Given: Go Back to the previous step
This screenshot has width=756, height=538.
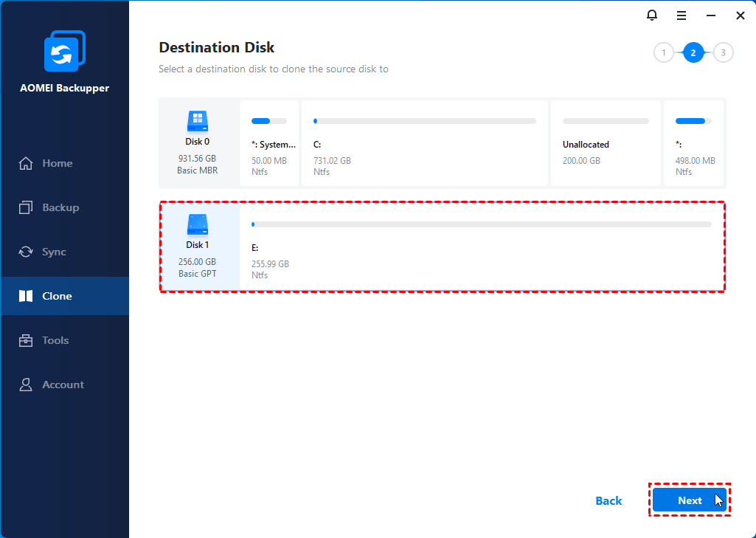Looking at the screenshot, I should pos(608,500).
